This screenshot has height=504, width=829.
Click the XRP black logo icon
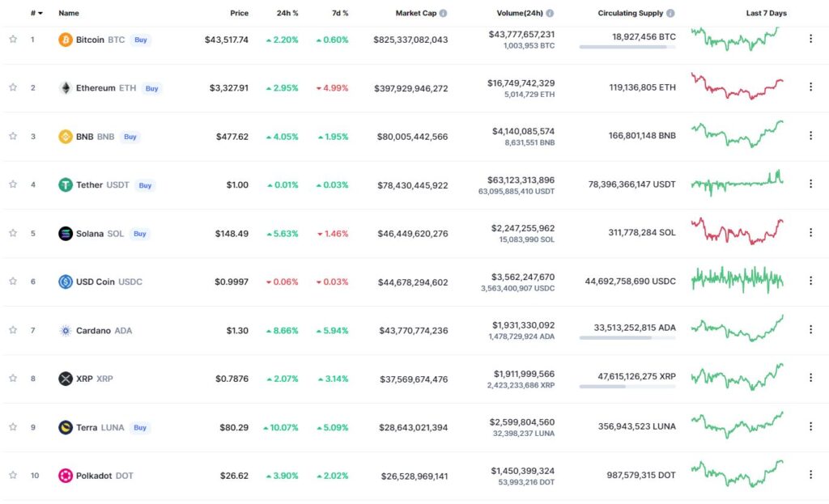coord(66,379)
